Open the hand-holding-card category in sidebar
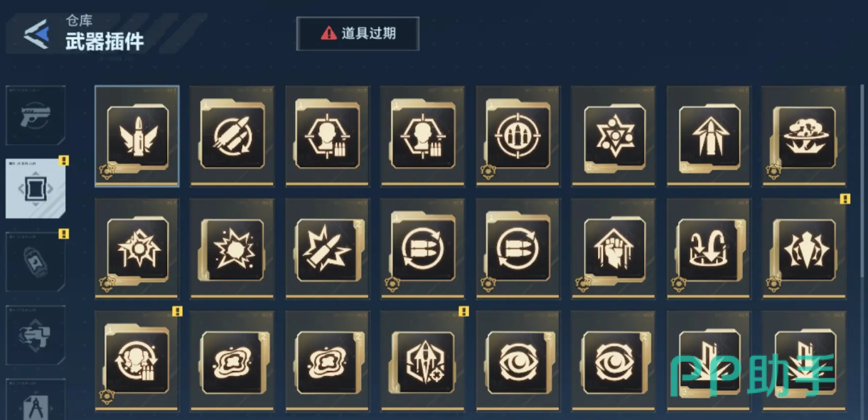Image resolution: width=868 pixels, height=420 pixels. tap(36, 335)
